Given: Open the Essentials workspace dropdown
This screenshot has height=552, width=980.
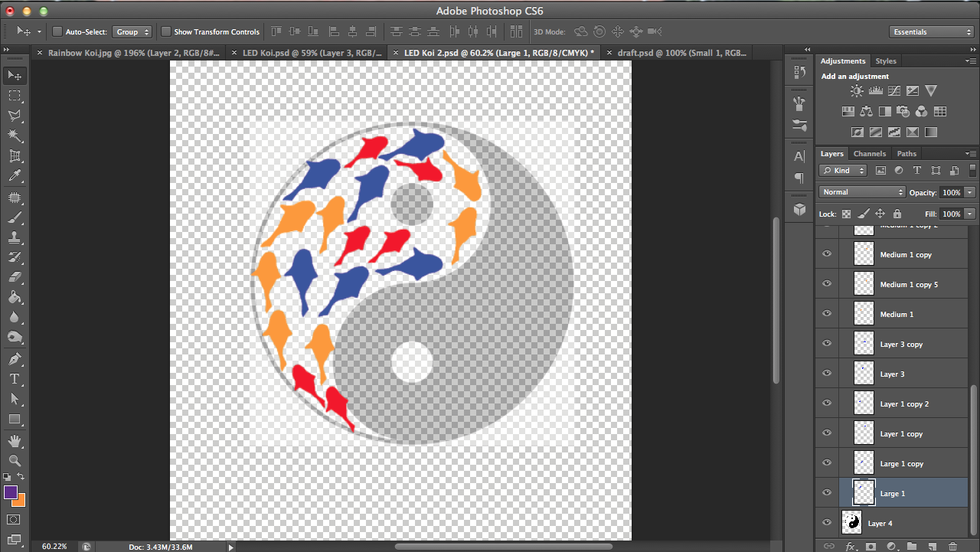Looking at the screenshot, I should tap(931, 31).
